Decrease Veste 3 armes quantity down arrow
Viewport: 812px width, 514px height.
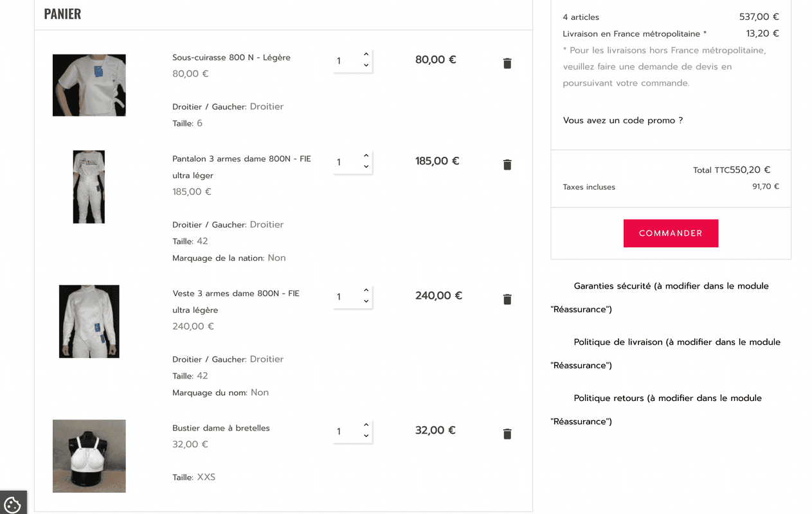[x=366, y=301]
